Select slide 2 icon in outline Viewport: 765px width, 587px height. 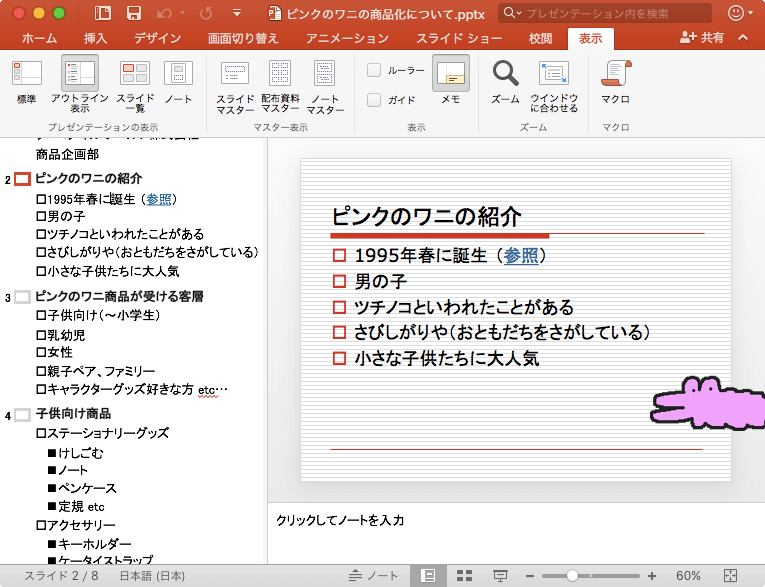22,179
